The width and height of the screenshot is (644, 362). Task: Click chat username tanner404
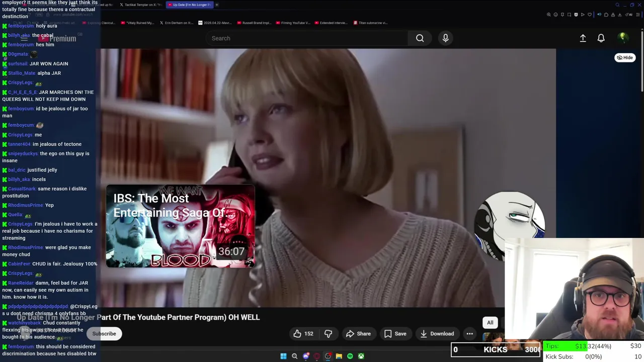[20, 144]
